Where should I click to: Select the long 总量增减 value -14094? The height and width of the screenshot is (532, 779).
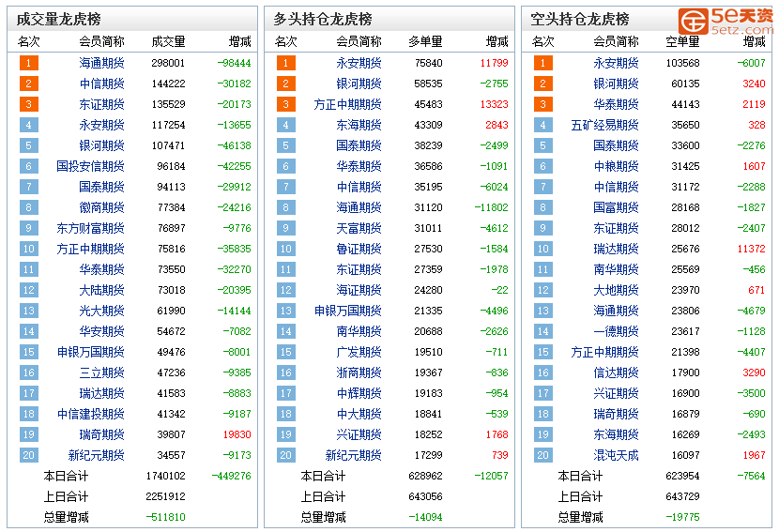(x=425, y=517)
